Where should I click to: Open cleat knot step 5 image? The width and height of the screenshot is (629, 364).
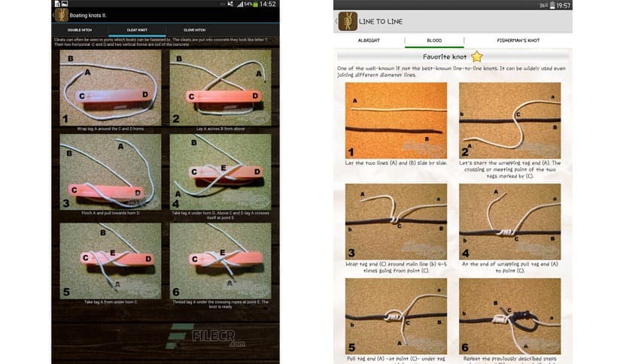111,260
